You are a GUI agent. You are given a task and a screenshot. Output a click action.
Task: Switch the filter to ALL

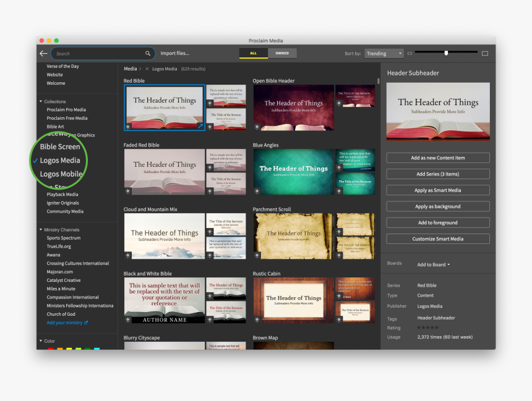pyautogui.click(x=254, y=54)
